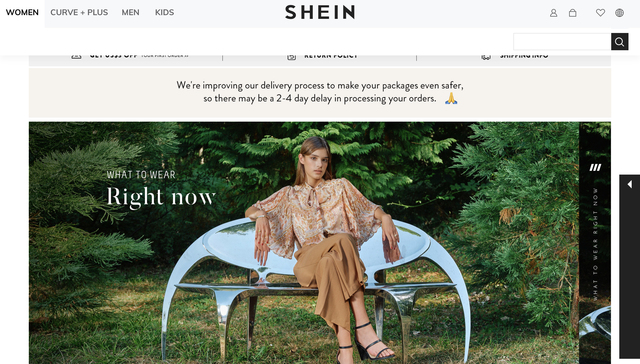Select the WOMEN tab

[x=22, y=13]
